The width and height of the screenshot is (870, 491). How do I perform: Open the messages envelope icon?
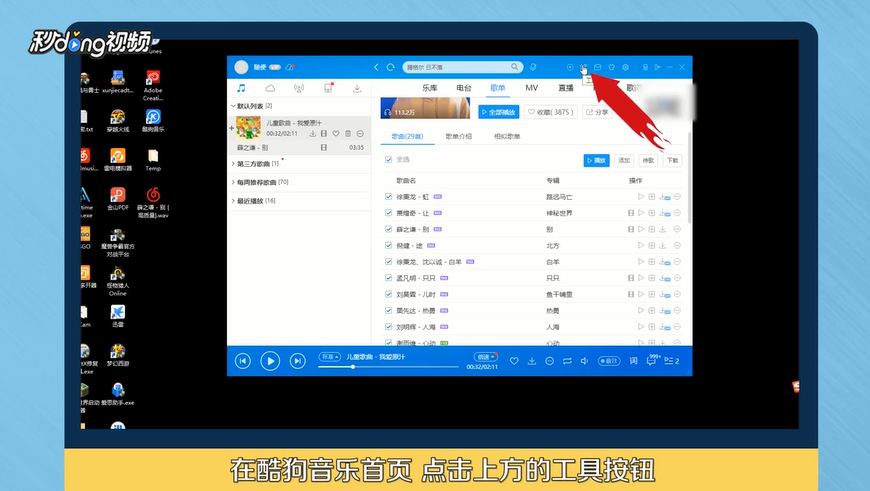pyautogui.click(x=598, y=67)
